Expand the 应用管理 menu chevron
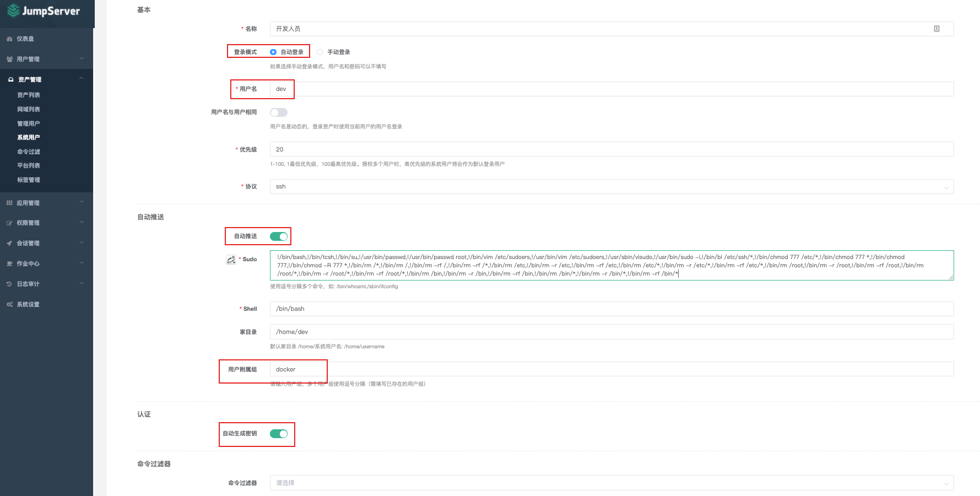Viewport: 980px width, 496px height. (x=82, y=202)
